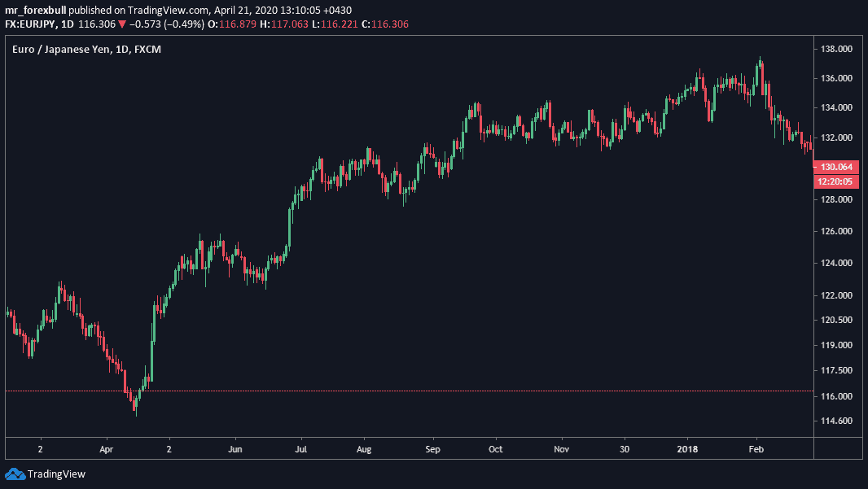868x489 pixels.
Task: Click the TradingView cloud logo icon
Action: (x=15, y=474)
